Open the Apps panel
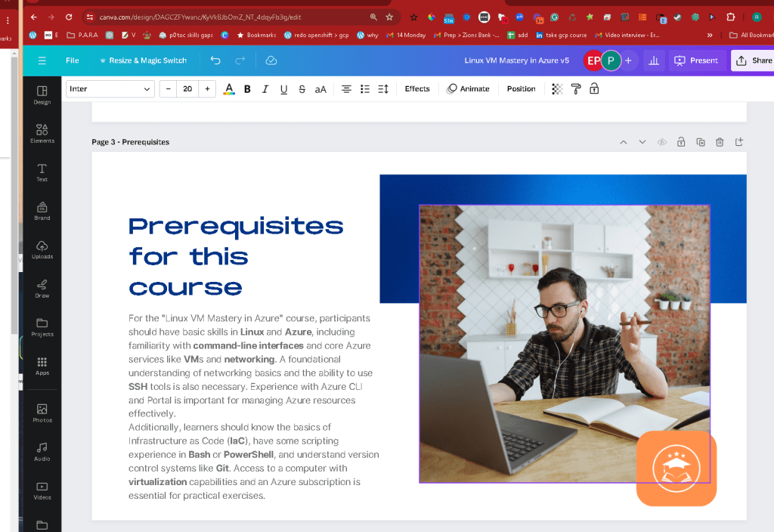 [x=42, y=367]
